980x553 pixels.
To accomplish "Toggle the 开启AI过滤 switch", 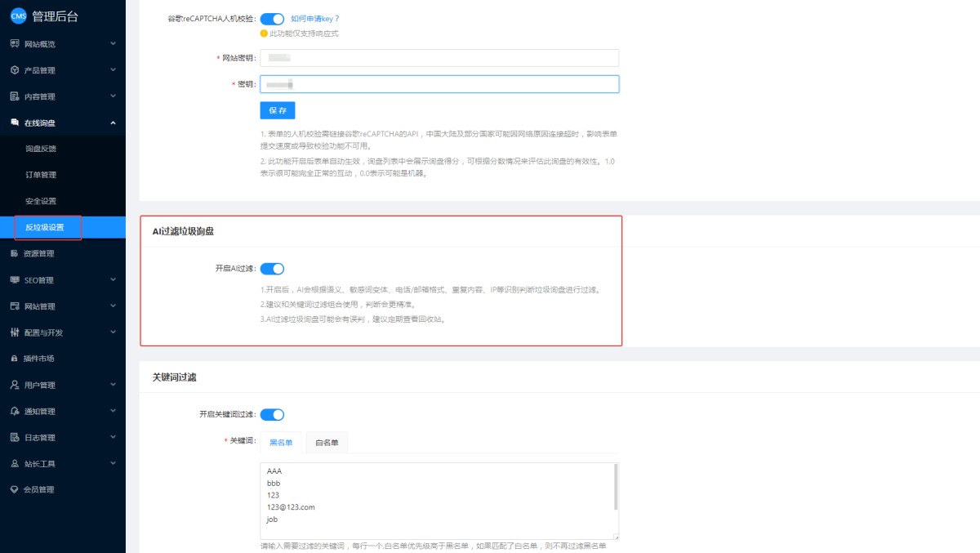I will point(272,269).
